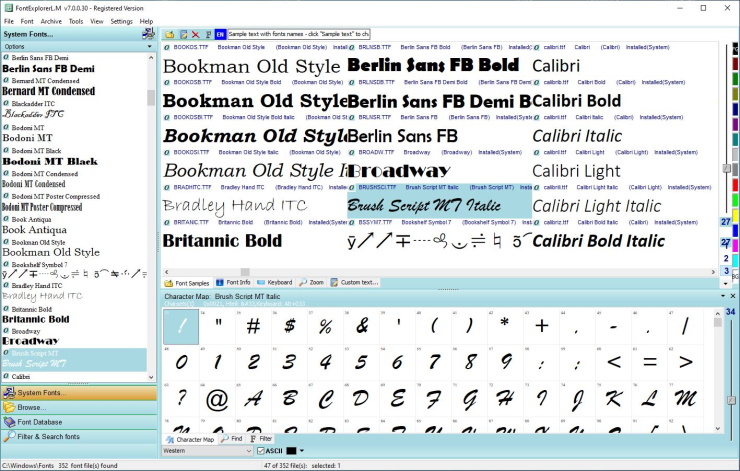Click the character map zoom slider thumb

click(731, 400)
